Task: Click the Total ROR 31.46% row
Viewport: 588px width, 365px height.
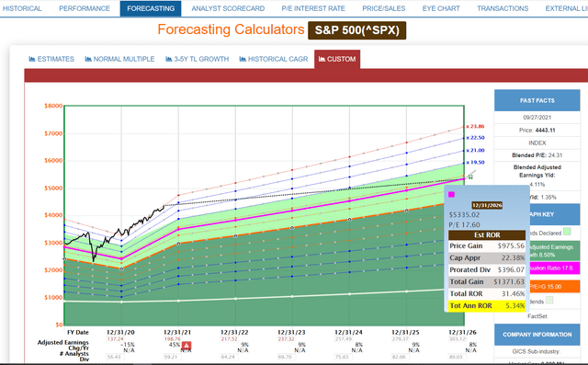Action: click(x=487, y=293)
